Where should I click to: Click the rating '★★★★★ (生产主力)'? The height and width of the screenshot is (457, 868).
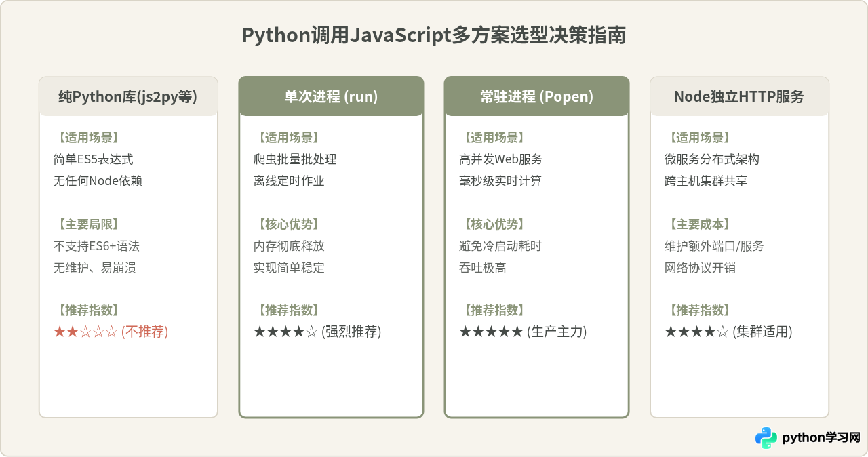tap(523, 332)
